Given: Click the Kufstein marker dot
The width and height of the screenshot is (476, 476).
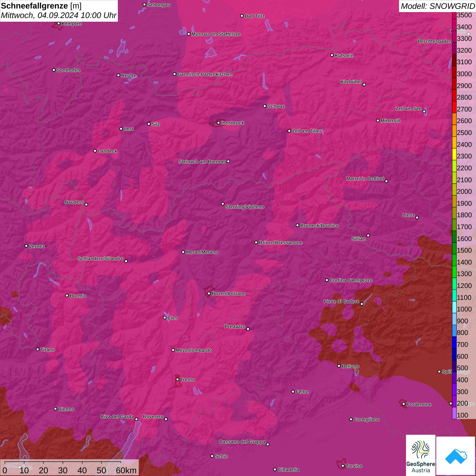Looking at the screenshot, I should coord(332,55).
